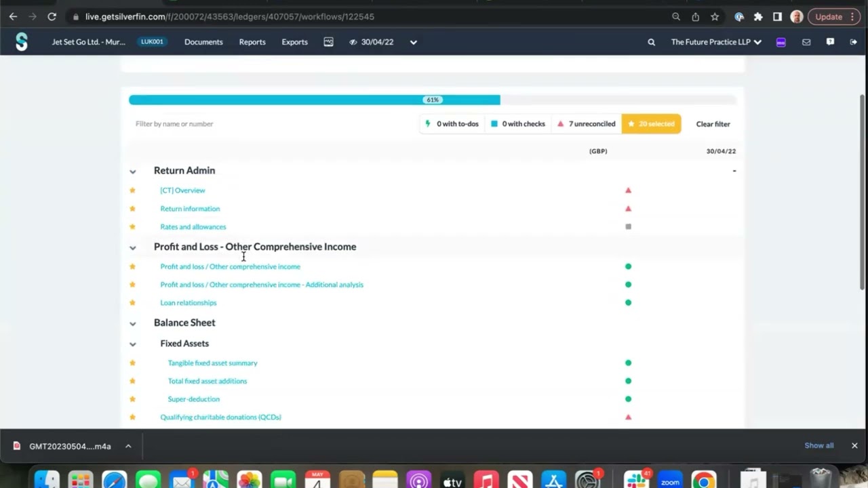Click the share page icon in address bar
The width and height of the screenshot is (868, 488).
pos(695,16)
